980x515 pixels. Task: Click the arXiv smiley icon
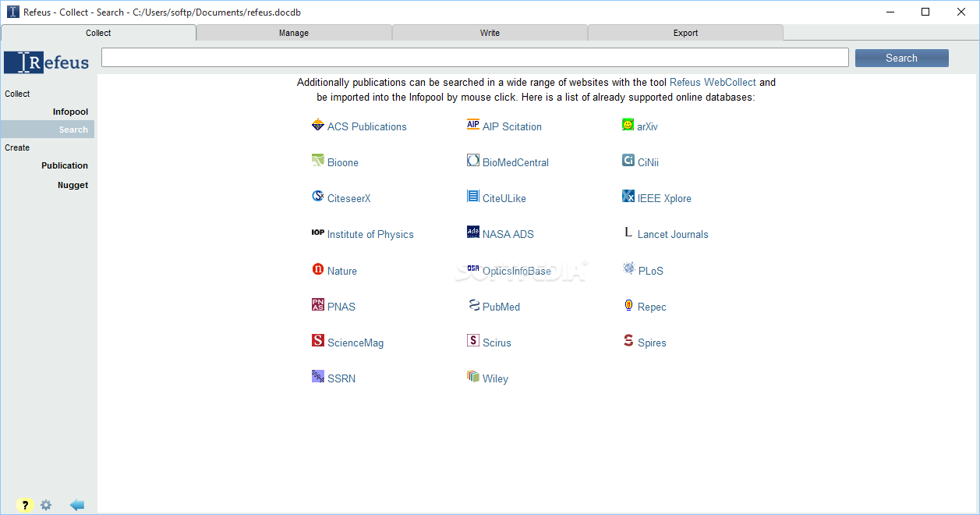pos(628,125)
